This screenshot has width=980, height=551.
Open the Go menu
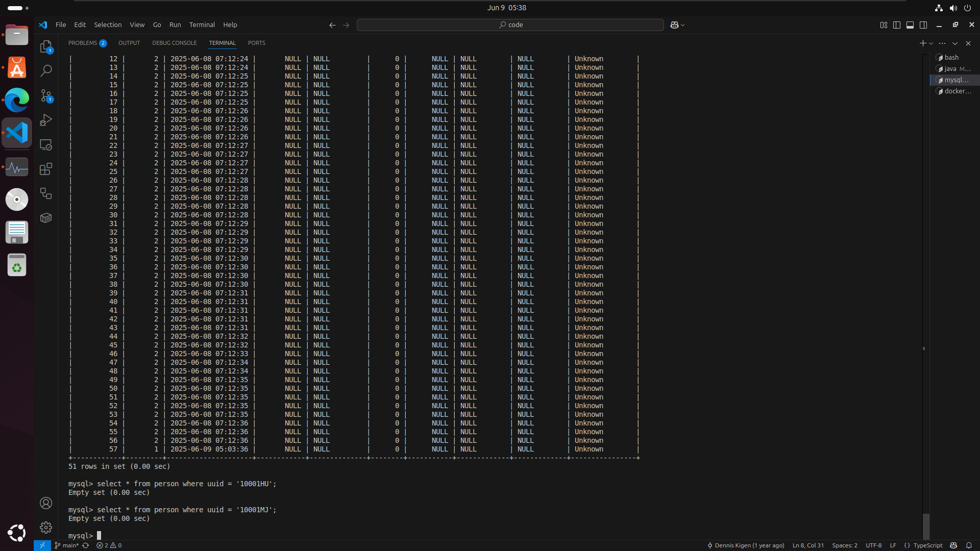(157, 25)
